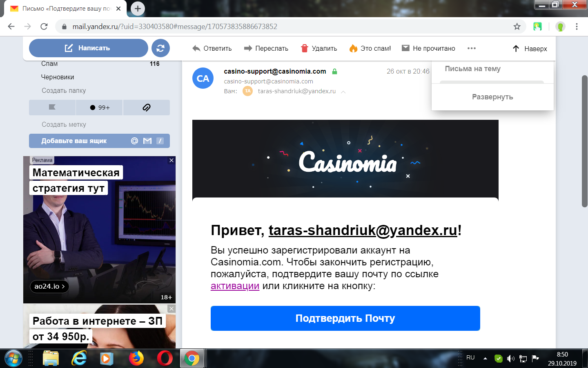Forward message via Переслать

(266, 48)
